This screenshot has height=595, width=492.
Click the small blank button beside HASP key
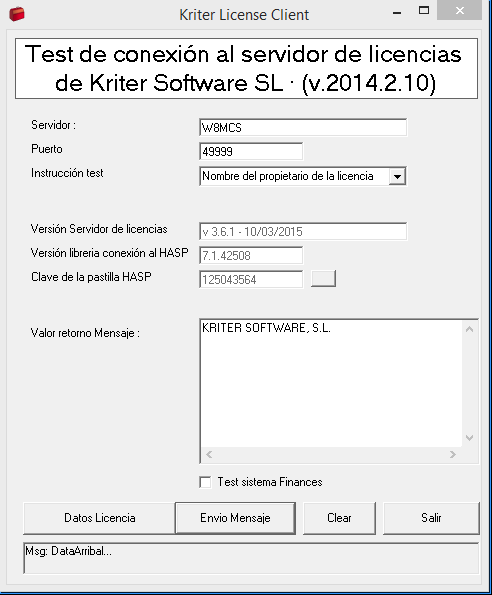point(323,279)
